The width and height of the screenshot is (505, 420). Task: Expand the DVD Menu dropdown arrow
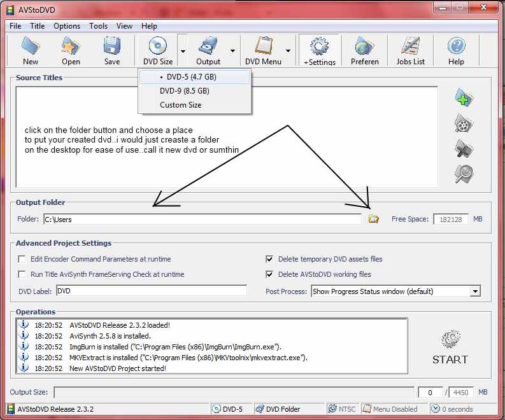point(288,51)
